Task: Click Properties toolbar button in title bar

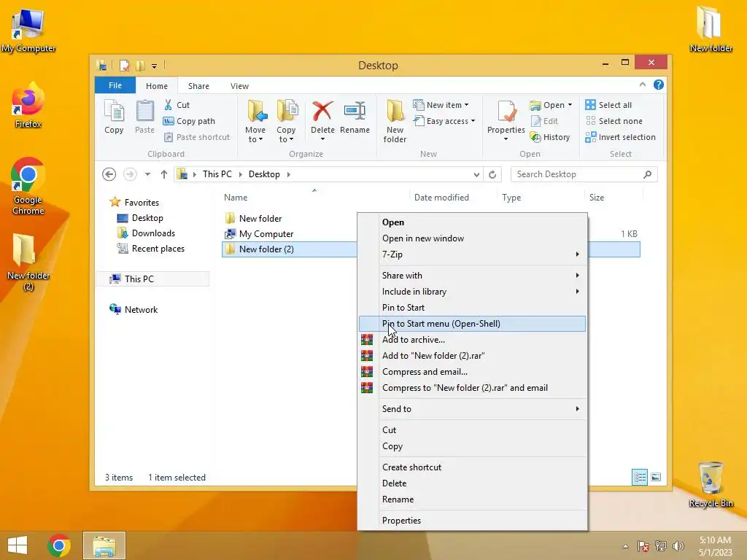Action: tap(124, 65)
